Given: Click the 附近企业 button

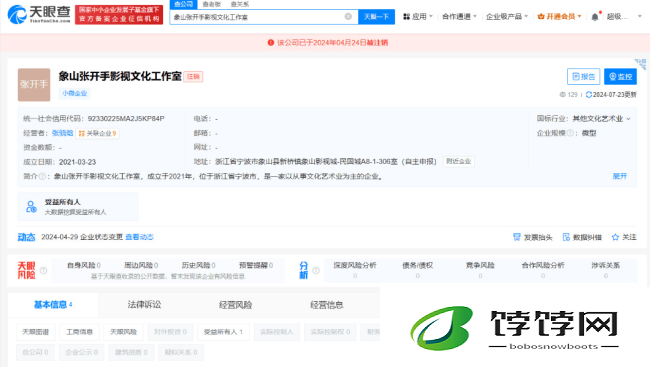Looking at the screenshot, I should [458, 161].
